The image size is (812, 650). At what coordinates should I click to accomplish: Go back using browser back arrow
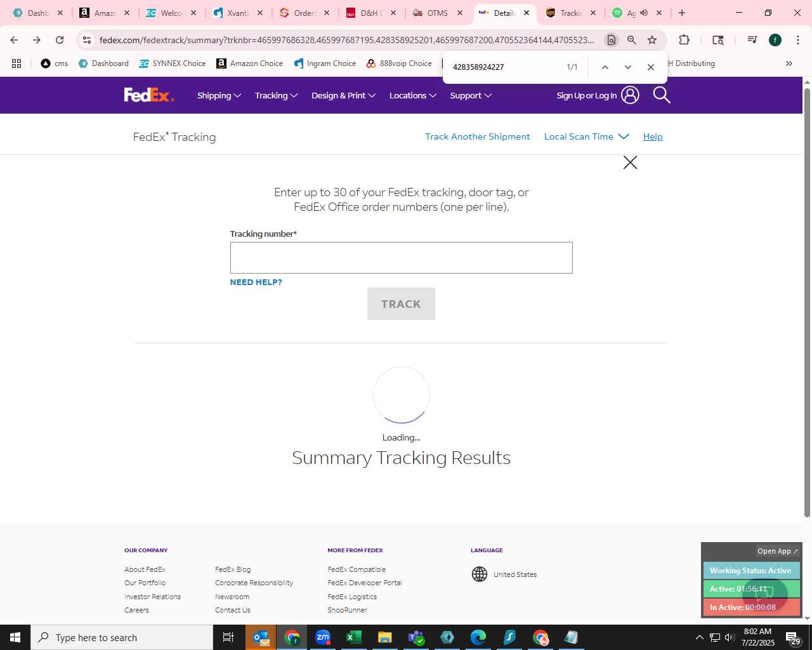[14, 40]
